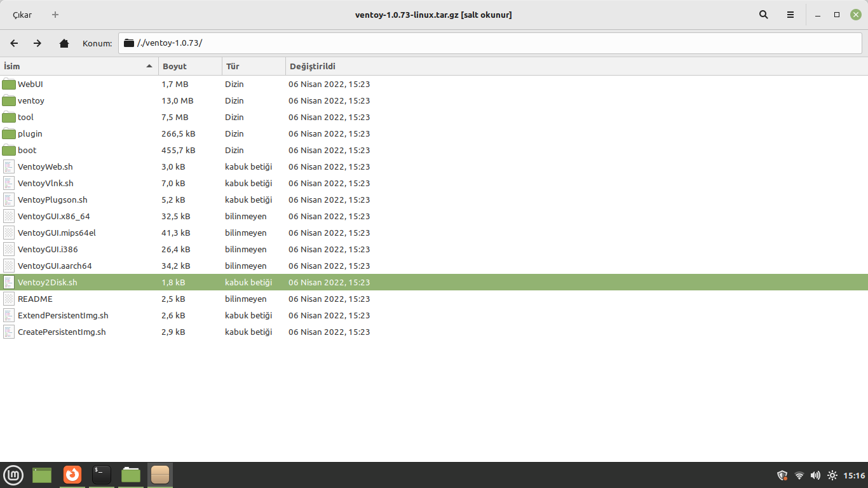Click the 455,7 kB size of boot

point(179,150)
